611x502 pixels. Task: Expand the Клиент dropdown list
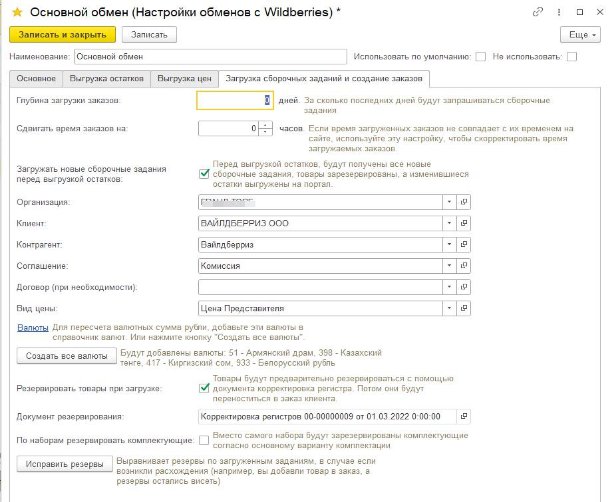tap(449, 223)
